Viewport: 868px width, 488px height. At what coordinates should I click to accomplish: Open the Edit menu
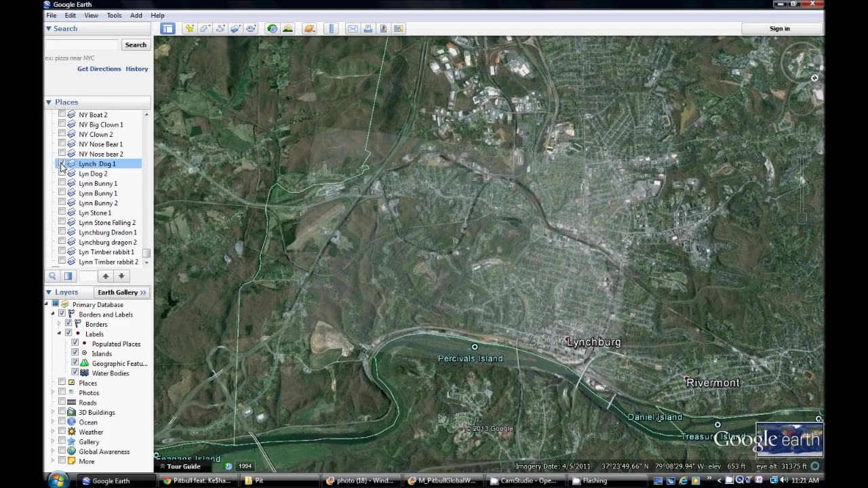click(x=71, y=16)
